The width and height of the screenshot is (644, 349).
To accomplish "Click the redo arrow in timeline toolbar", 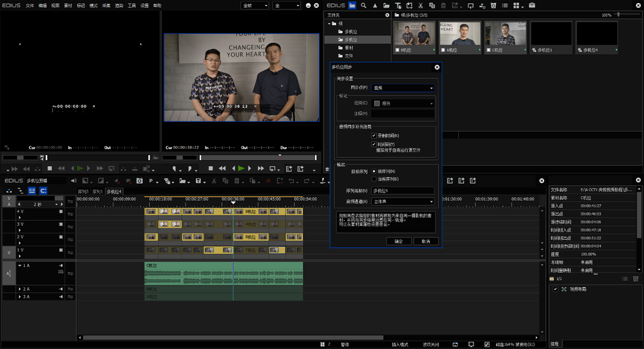I will (306, 180).
